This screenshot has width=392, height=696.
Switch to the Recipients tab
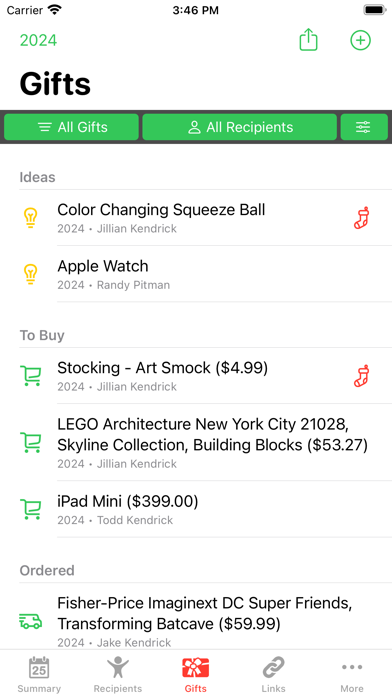tap(118, 674)
